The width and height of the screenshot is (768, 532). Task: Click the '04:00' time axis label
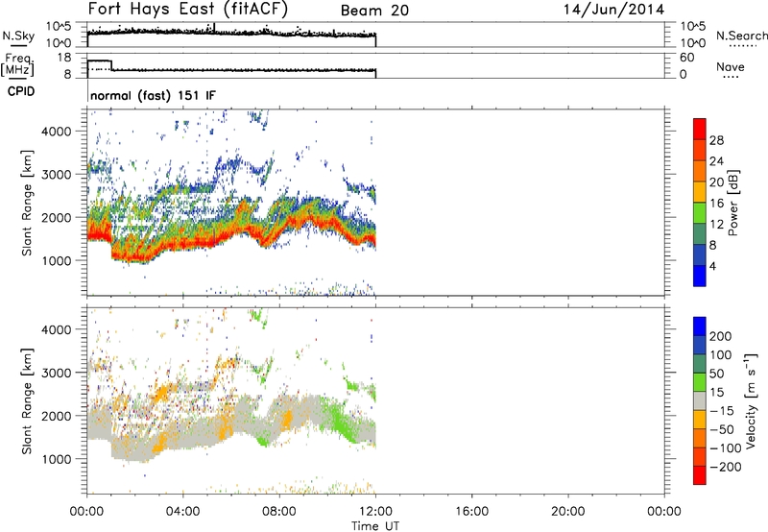182,512
